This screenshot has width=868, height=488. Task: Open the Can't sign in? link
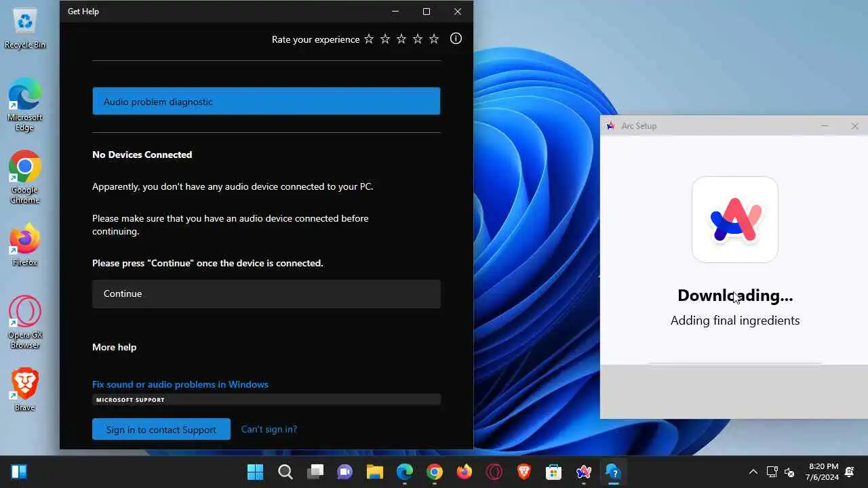click(x=269, y=429)
